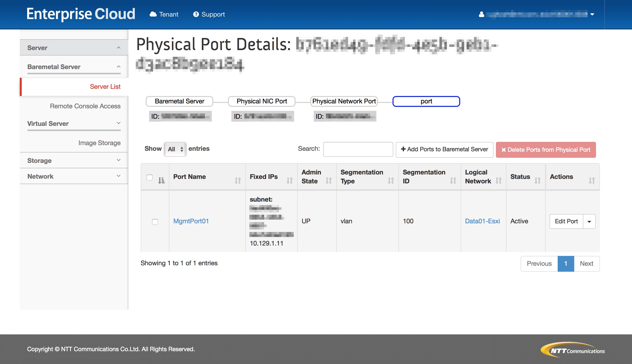
Task: Click the Tenant cloud icon
Action: pyautogui.click(x=153, y=14)
